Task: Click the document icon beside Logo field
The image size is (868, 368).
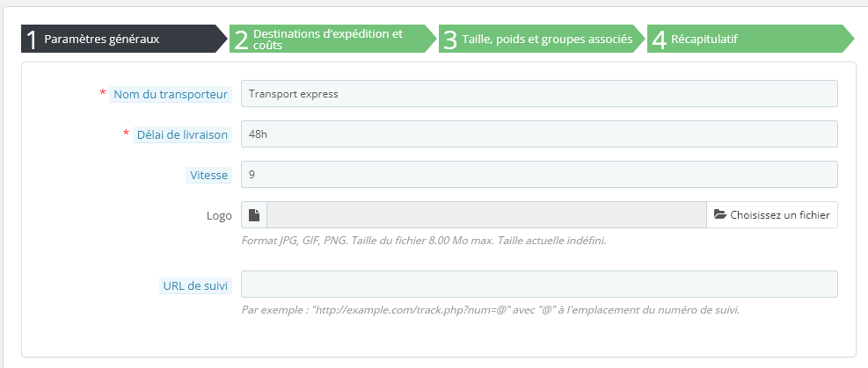Action: pos(254,215)
